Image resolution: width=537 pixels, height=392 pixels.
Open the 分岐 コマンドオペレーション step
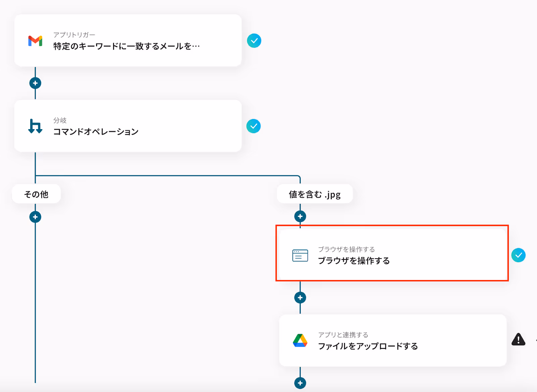coord(128,126)
